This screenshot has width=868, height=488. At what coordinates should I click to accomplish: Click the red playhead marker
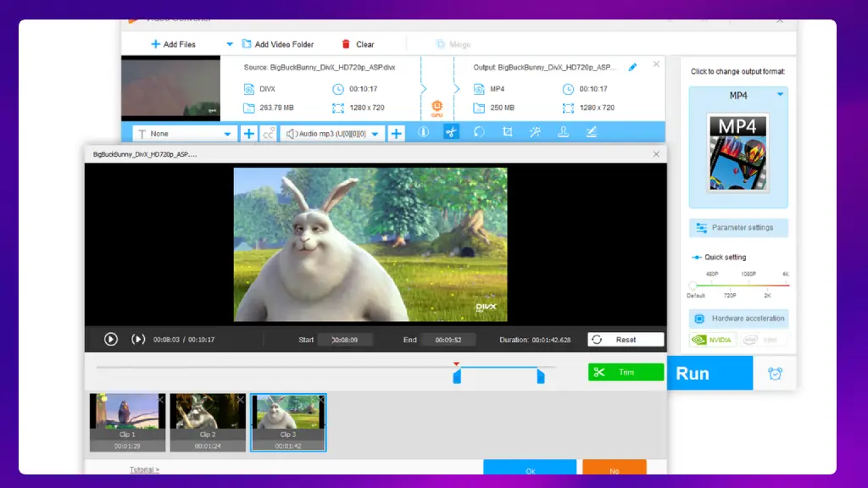[456, 364]
